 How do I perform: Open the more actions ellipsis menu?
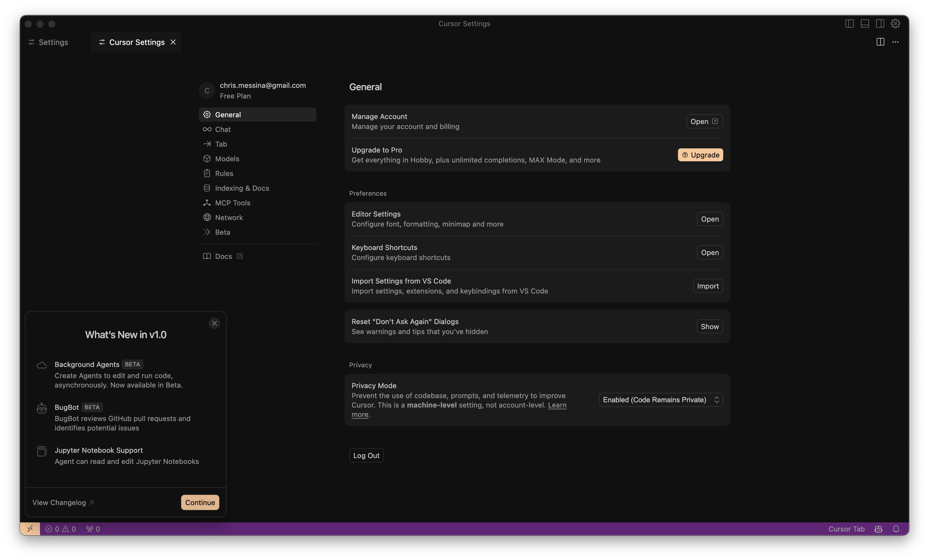point(895,42)
